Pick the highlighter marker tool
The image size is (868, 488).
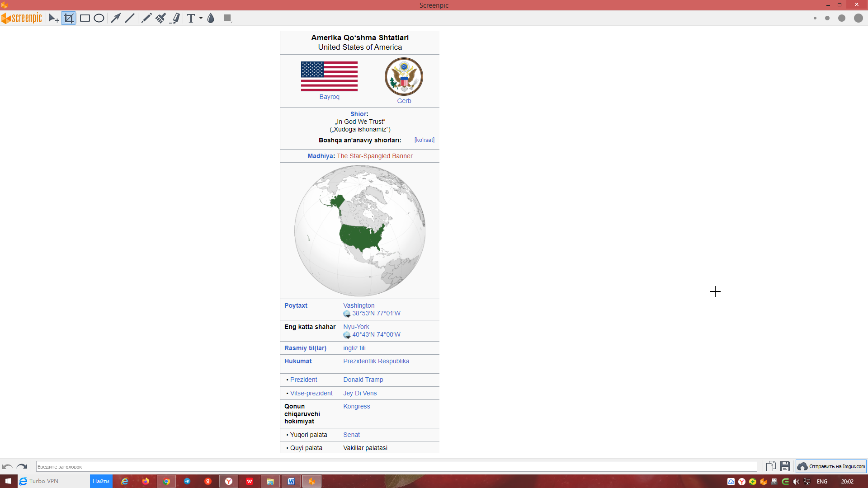tap(175, 19)
